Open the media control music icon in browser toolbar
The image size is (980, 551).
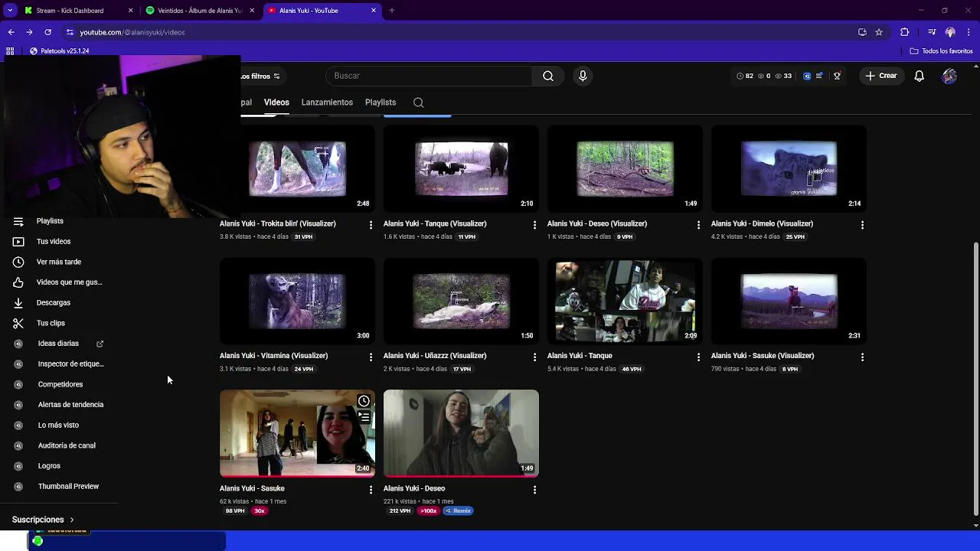click(932, 32)
